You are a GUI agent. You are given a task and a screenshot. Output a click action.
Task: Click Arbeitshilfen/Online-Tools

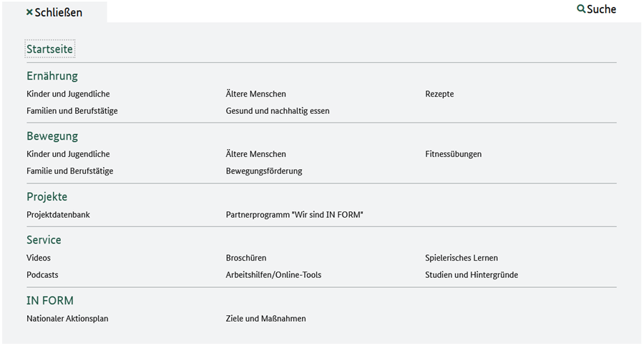click(273, 275)
